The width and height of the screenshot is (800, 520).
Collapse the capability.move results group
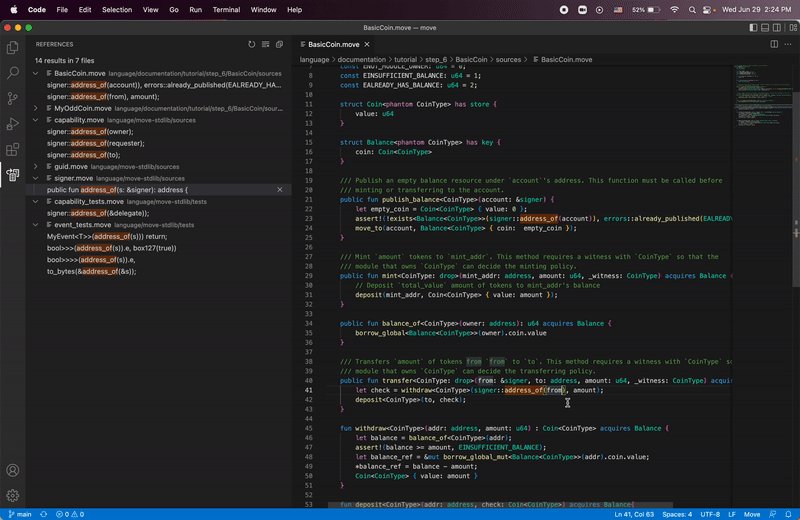tap(36, 120)
